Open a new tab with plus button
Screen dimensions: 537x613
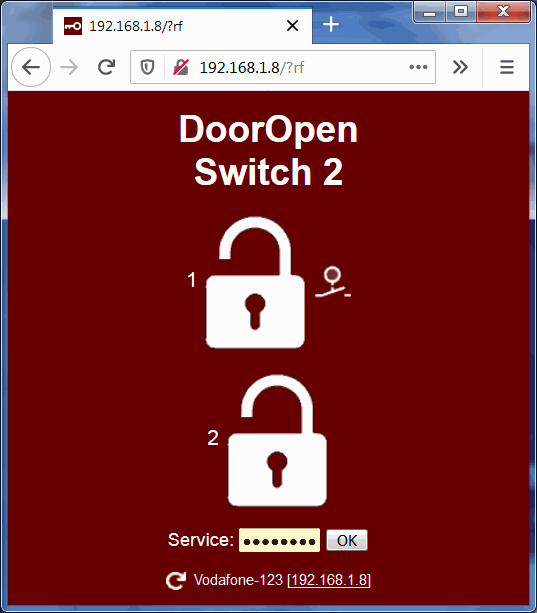click(331, 24)
